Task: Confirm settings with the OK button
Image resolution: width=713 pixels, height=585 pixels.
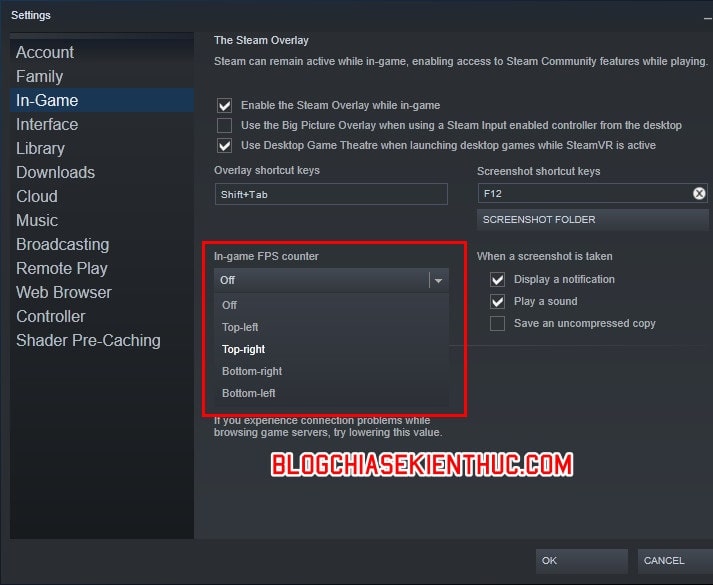Action: click(x=582, y=561)
